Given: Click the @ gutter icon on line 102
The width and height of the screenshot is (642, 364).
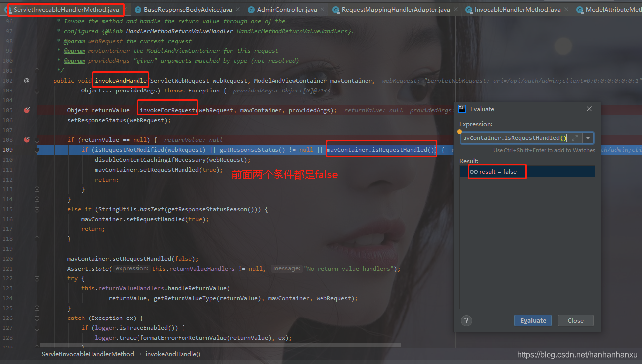Looking at the screenshot, I should 27,80.
